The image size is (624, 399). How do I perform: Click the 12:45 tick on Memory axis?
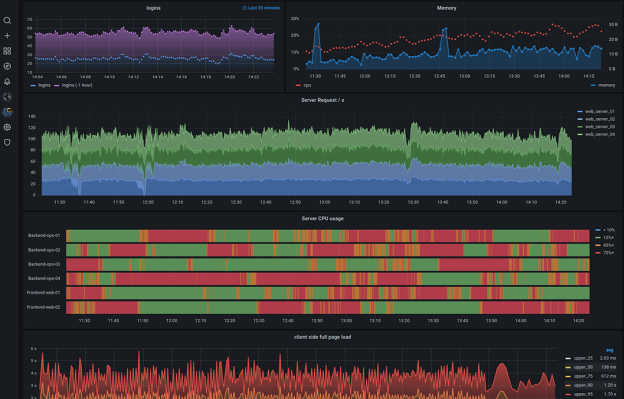click(439, 76)
